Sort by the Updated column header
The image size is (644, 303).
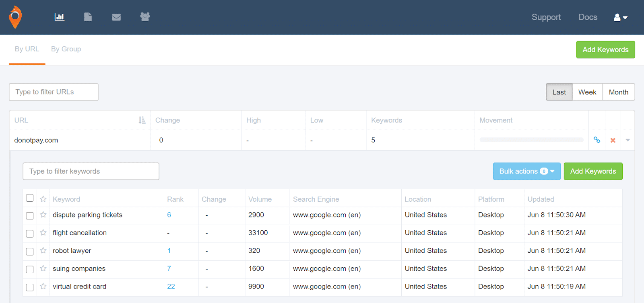pos(541,199)
